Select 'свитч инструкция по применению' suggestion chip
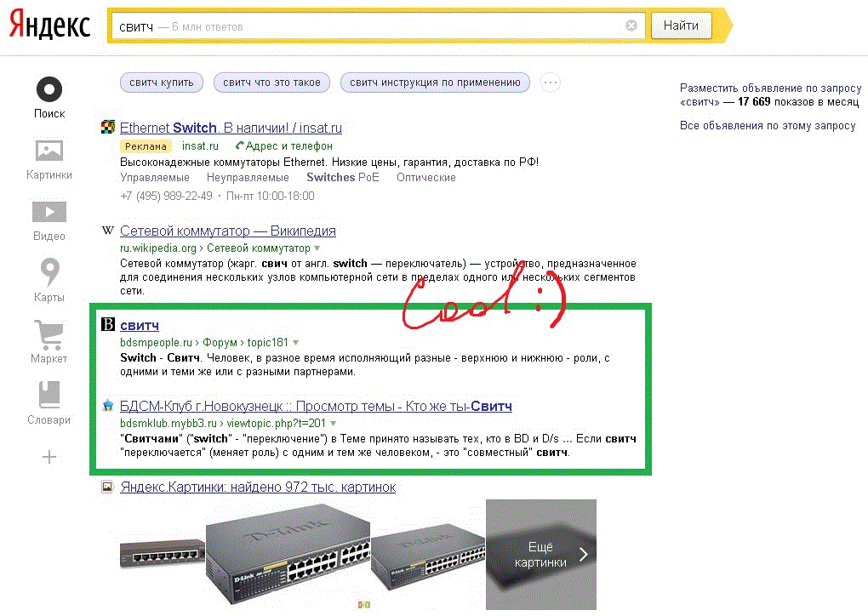This screenshot has height=616, width=868. point(435,83)
